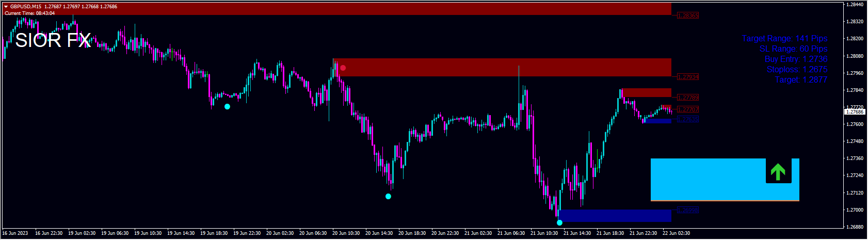
Task: Click the 16 Jun 2023 time axis label
Action: (15, 233)
